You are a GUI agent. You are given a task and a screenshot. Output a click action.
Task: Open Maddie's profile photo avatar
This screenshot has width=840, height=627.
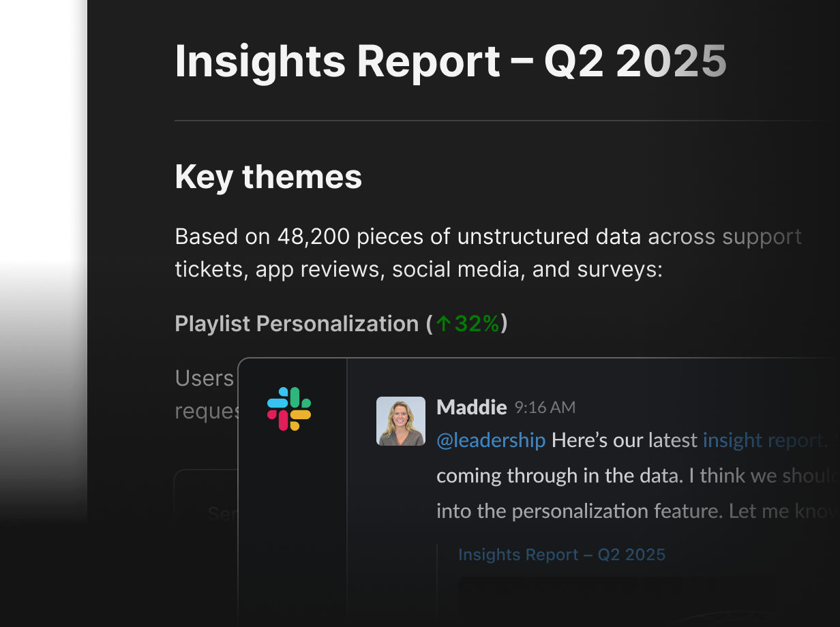pos(401,421)
